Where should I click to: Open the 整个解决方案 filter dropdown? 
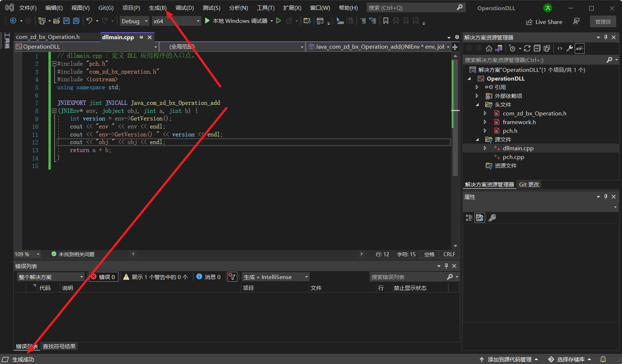click(51, 277)
